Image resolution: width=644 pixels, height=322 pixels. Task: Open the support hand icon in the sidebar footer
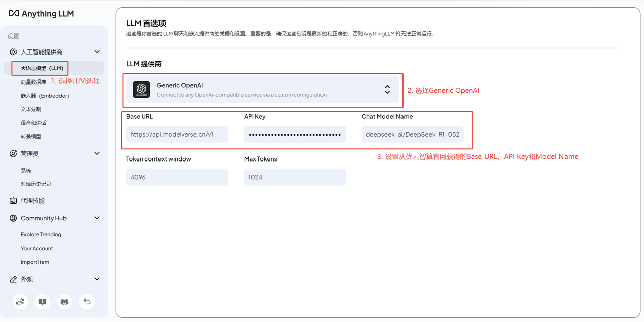(x=20, y=301)
